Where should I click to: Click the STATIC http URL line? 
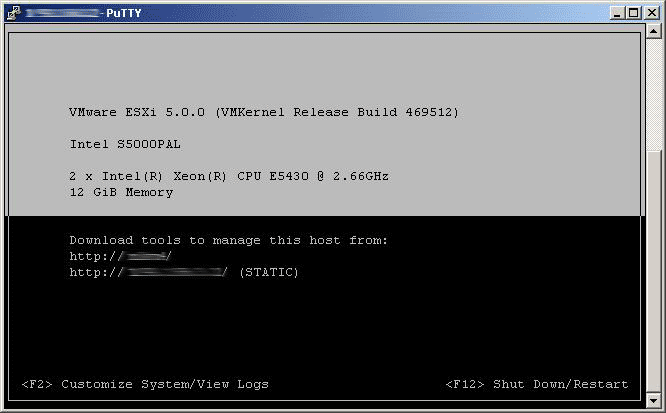point(184,272)
